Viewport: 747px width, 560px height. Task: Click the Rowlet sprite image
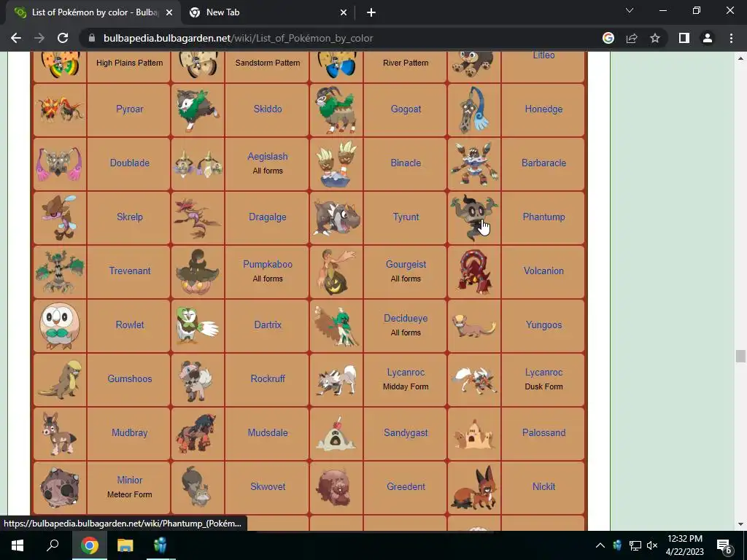60,325
